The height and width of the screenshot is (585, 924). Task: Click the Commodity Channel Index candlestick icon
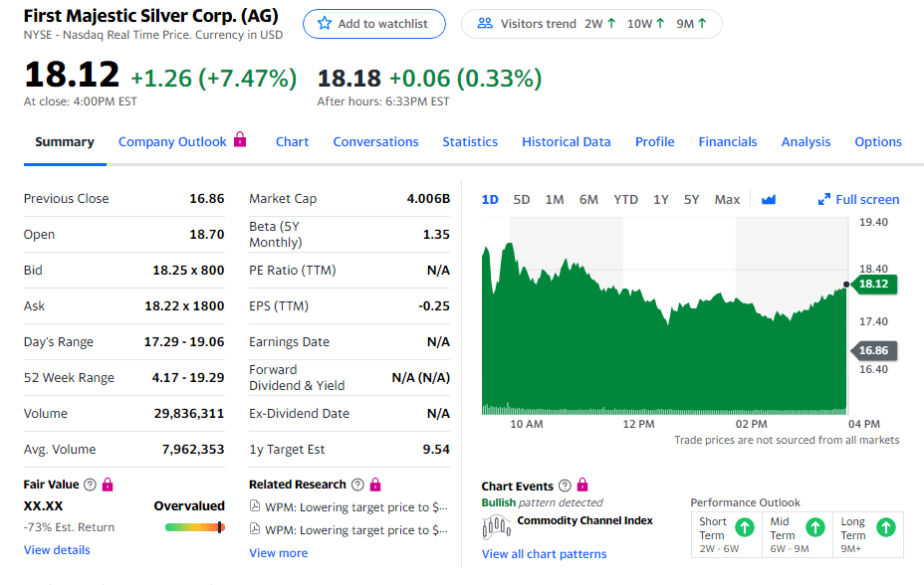click(x=496, y=526)
